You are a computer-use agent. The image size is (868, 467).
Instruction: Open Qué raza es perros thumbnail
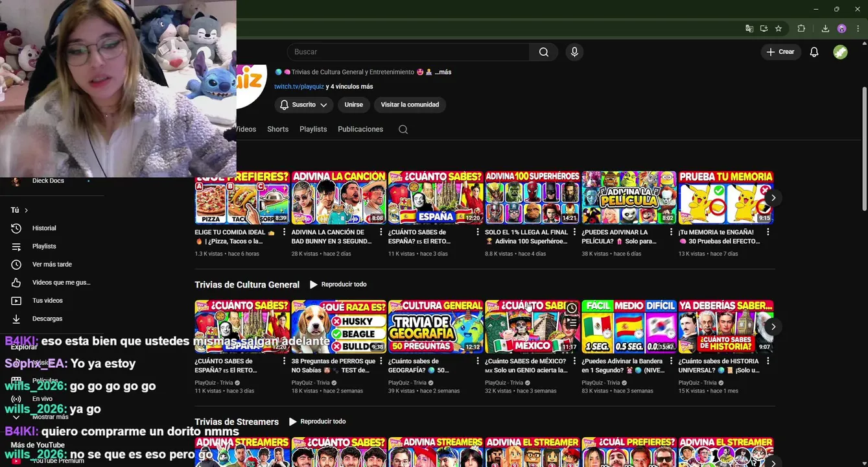pyautogui.click(x=338, y=326)
